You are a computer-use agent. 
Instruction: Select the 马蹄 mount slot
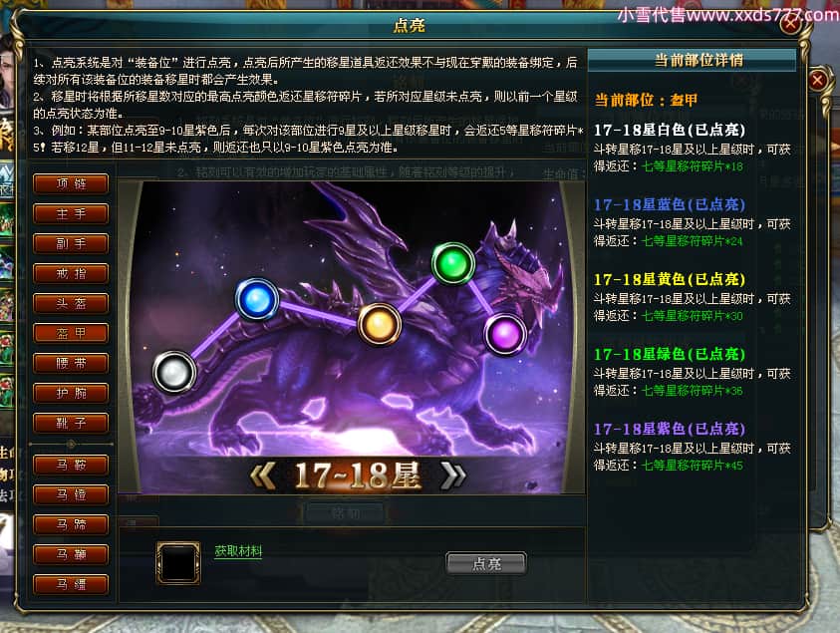(71, 524)
